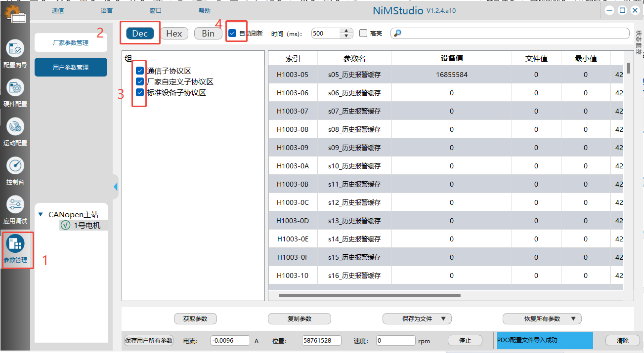Screen dimensions: 644x353
Task: Open the 通信 menu
Action: [x=58, y=11]
